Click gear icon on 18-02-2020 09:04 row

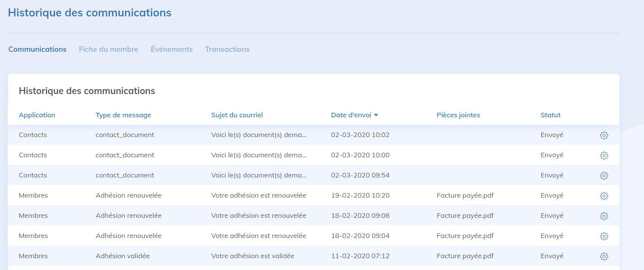pyautogui.click(x=604, y=236)
